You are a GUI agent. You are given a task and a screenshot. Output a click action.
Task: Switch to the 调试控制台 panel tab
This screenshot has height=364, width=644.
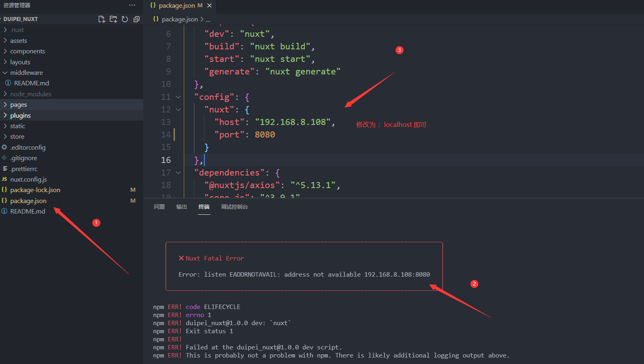pos(234,207)
